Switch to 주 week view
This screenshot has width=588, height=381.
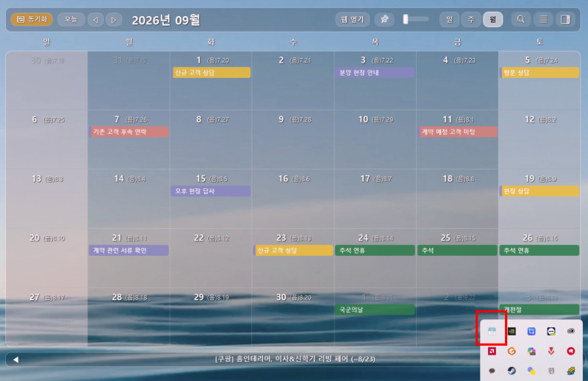pos(471,19)
